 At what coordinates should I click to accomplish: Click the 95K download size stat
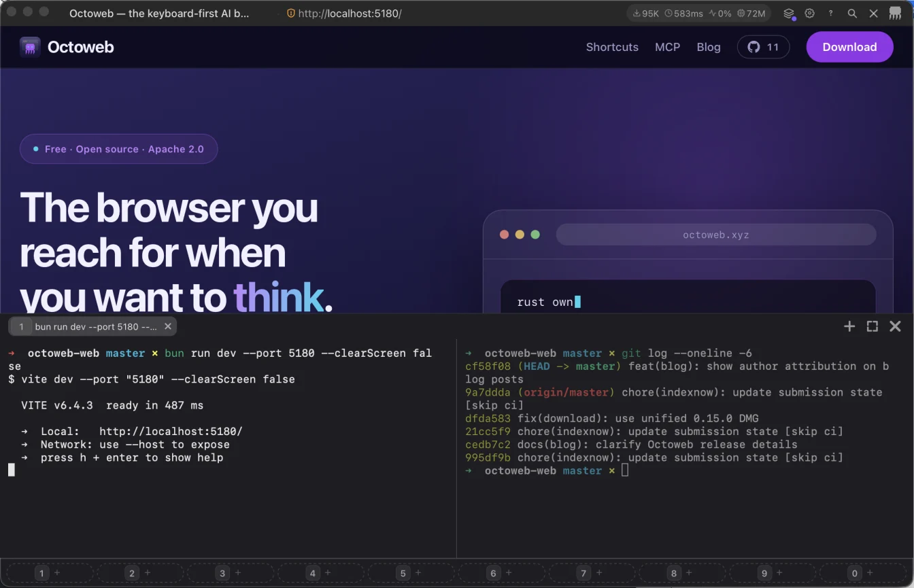click(645, 13)
